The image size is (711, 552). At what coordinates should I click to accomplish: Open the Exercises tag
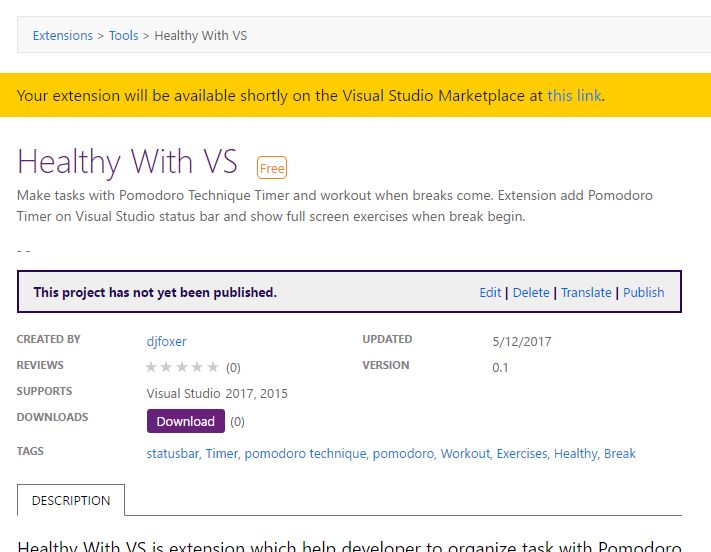coord(522,454)
